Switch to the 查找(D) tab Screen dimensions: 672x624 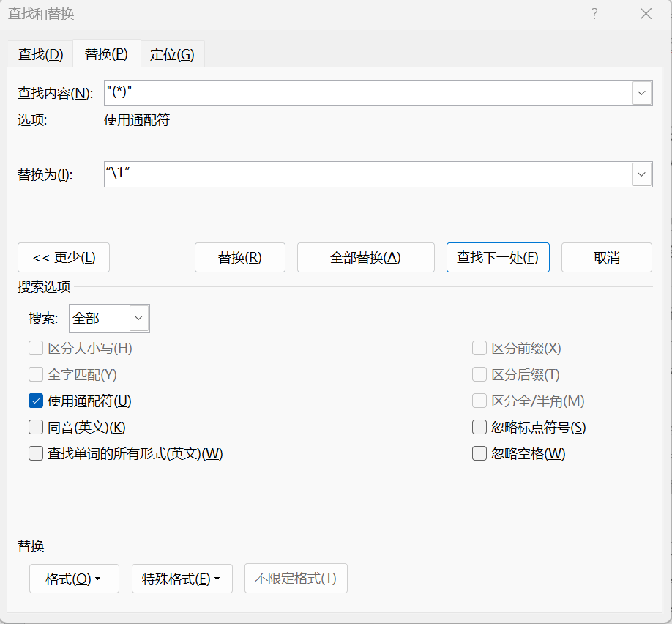pos(41,54)
